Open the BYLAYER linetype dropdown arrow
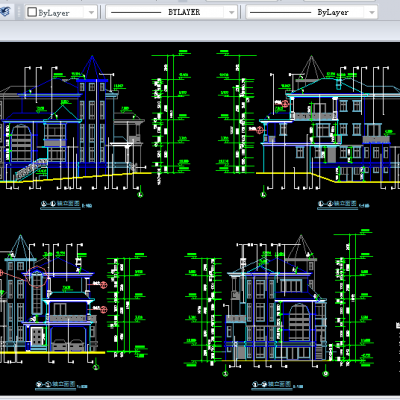The width and height of the screenshot is (400, 400). 231,13
